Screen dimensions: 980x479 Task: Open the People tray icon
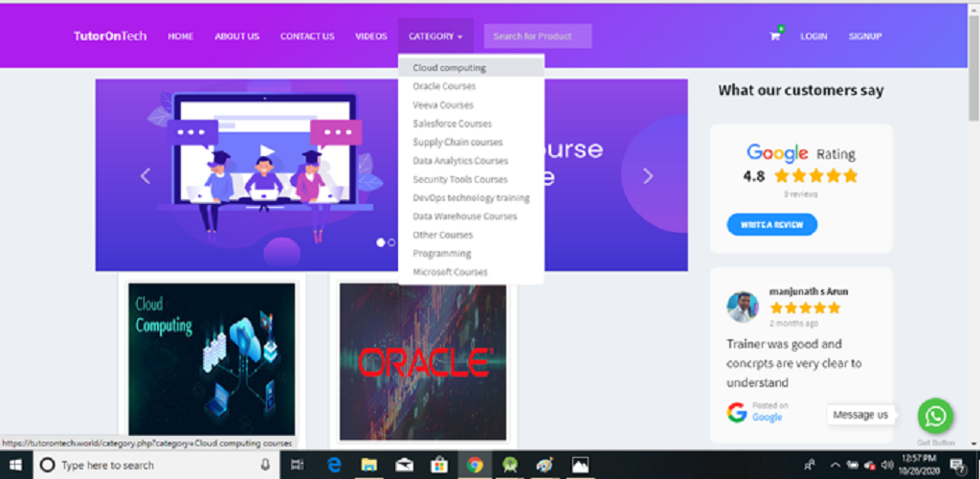click(811, 465)
